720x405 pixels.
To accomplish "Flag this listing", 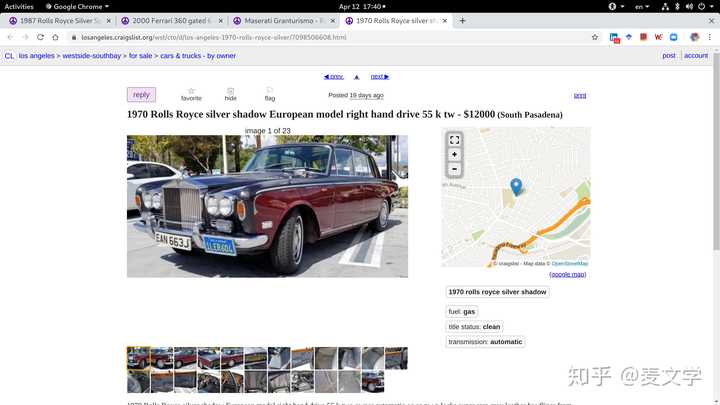I will click(270, 94).
